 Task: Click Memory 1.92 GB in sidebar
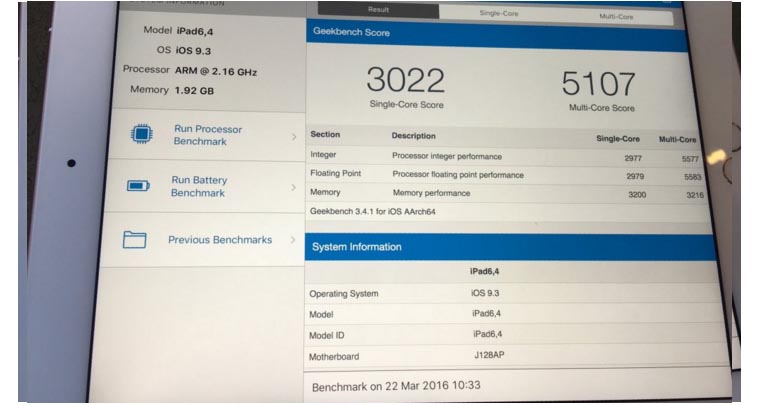click(172, 90)
